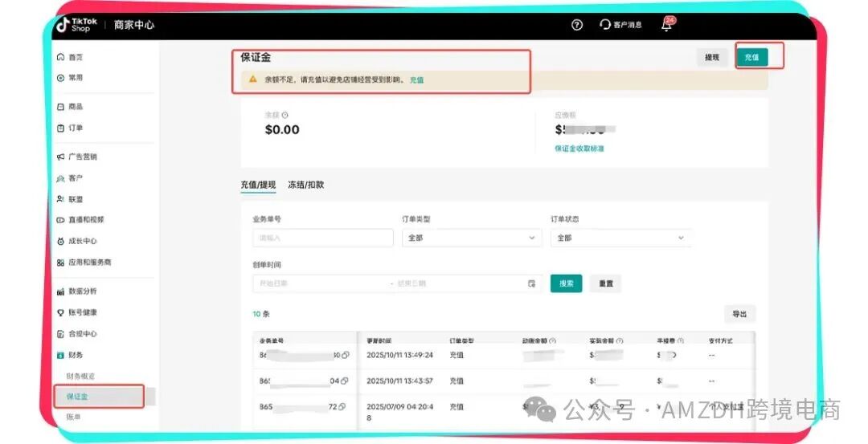Select the 充值/提现 tab
The image size is (868, 444).
coord(258,185)
